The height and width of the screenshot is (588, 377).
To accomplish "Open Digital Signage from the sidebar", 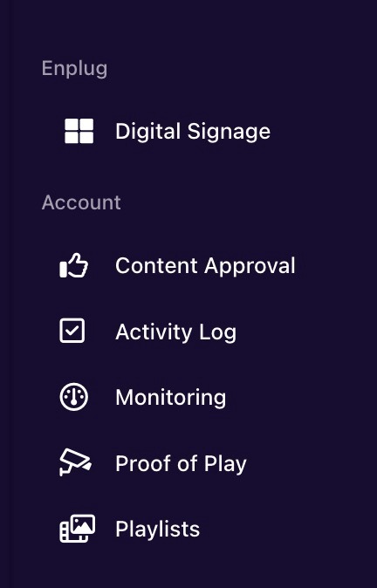I will 193,131.
